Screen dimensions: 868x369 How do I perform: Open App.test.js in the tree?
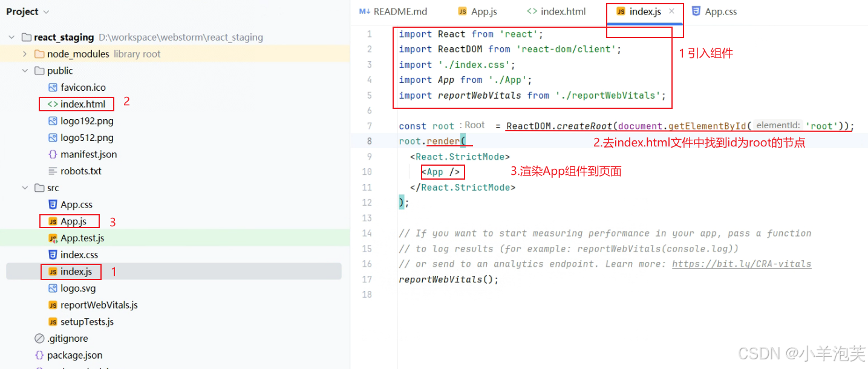tap(82, 238)
